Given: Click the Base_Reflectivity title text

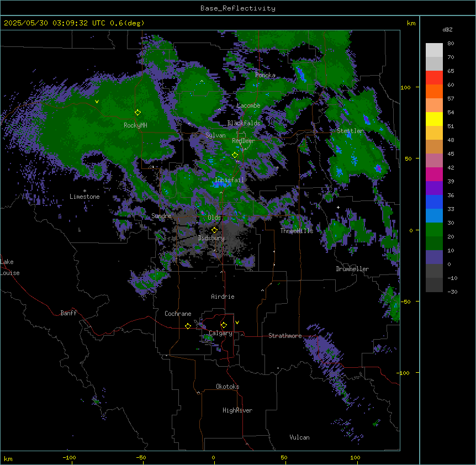Looking at the screenshot, I should click(x=238, y=8).
